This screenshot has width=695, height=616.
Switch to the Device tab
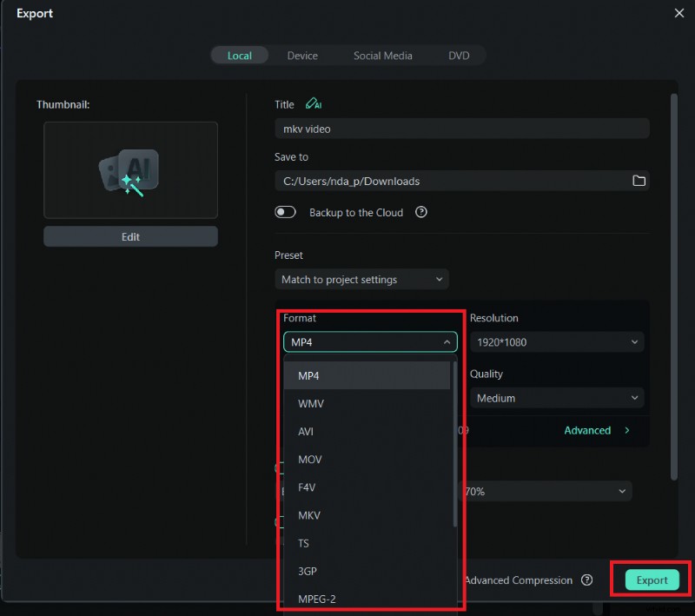point(302,55)
